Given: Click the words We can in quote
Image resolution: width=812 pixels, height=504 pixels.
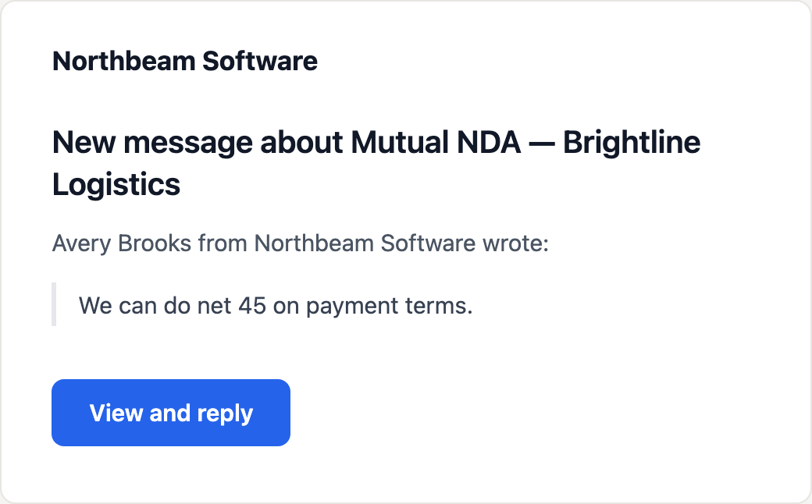Looking at the screenshot, I should 118,305.
